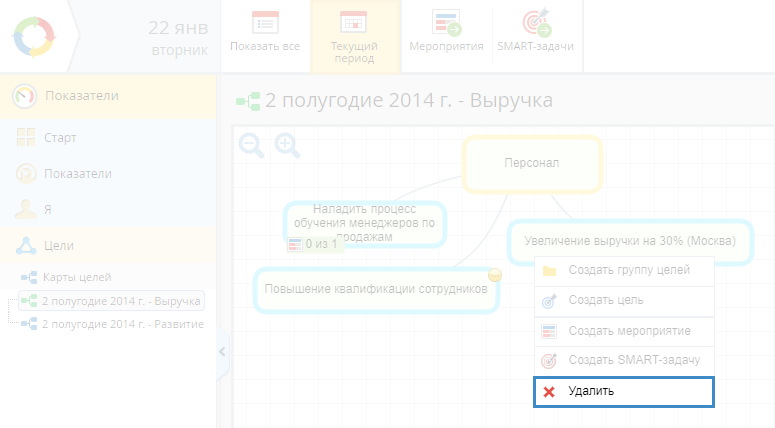Select 2 полугодие 2014 г. - Развитие tree item
The image size is (775, 428).
pos(122,324)
